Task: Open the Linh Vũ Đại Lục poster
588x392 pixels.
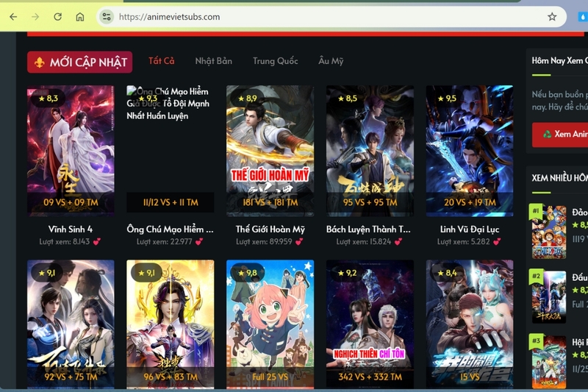Action: 470,151
